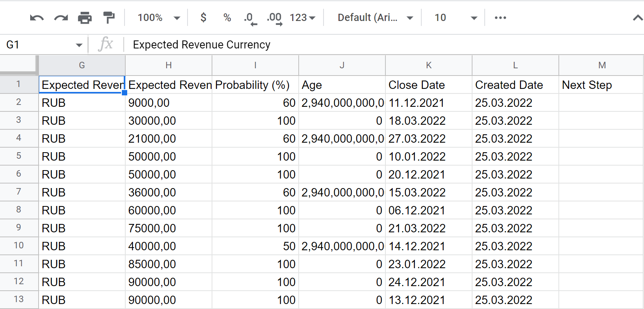Open the 100% zoom dropdown
Screen dimensions: 644x309
159,18
